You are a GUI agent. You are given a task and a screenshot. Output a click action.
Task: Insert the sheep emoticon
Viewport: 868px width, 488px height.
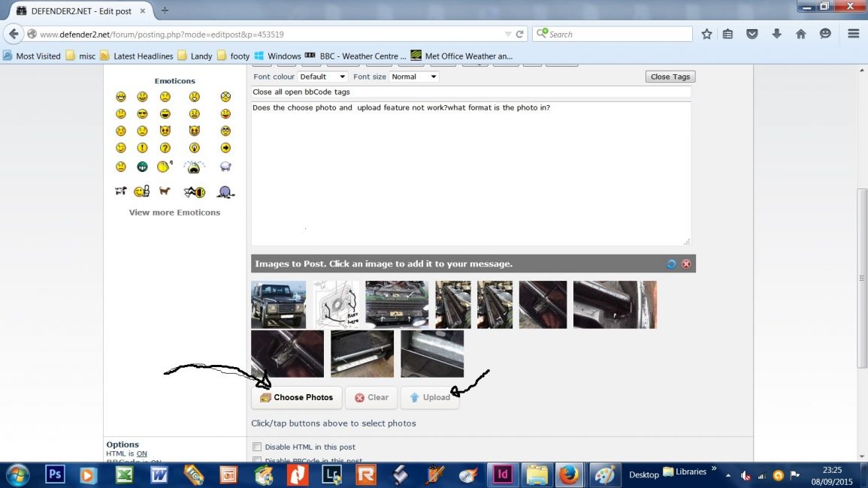225,167
